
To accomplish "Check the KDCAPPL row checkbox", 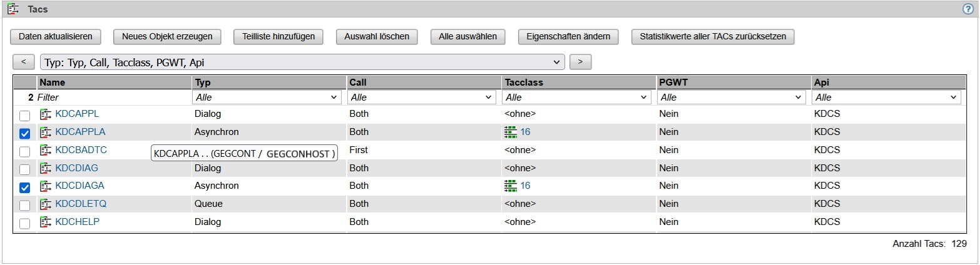I will (24, 116).
